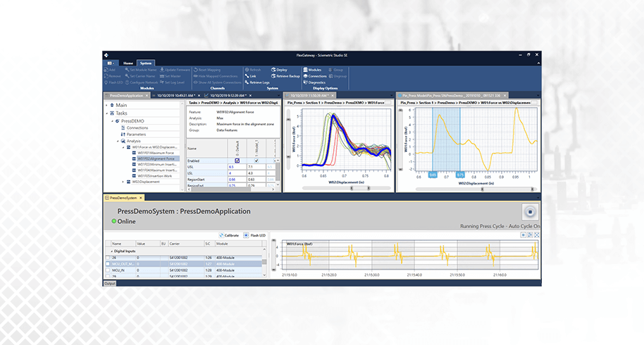Click the Calibrate icon button
644x345 pixels.
[x=220, y=234]
